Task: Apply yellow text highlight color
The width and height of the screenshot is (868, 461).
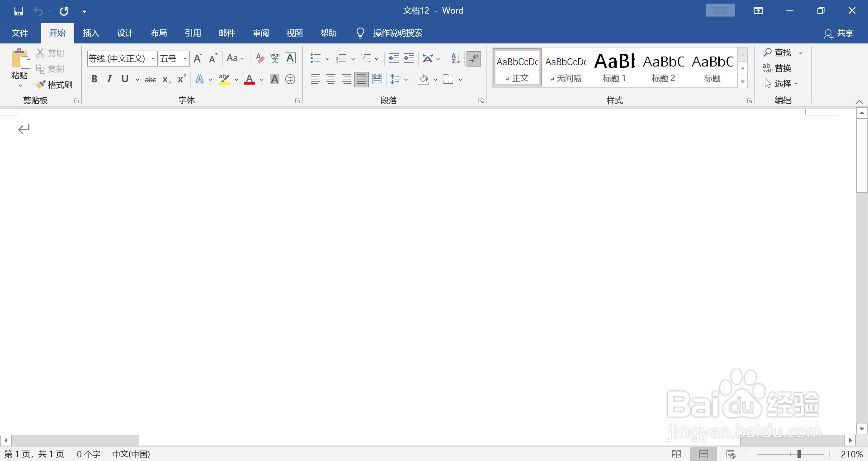Action: [x=224, y=80]
